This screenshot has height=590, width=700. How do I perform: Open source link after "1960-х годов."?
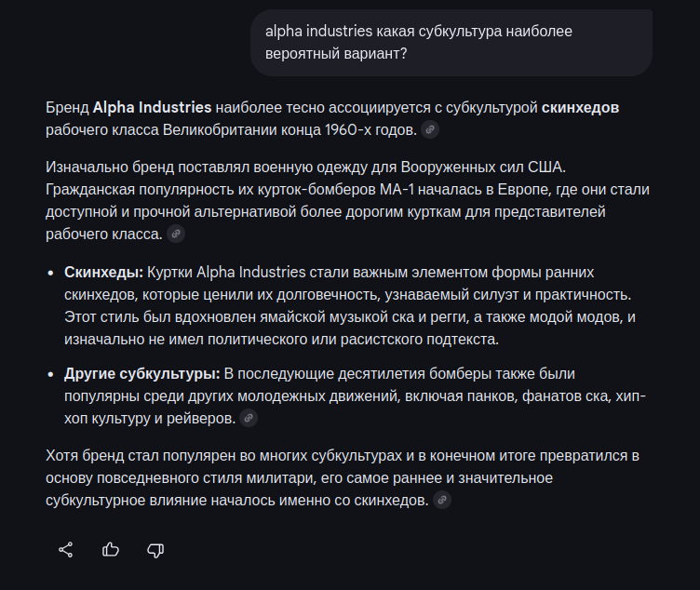click(x=430, y=129)
